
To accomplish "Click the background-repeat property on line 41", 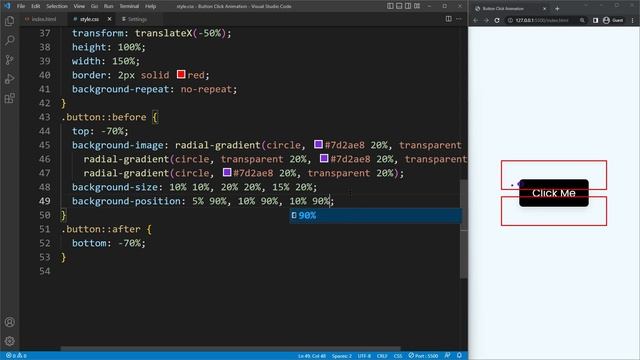I will point(120,89).
